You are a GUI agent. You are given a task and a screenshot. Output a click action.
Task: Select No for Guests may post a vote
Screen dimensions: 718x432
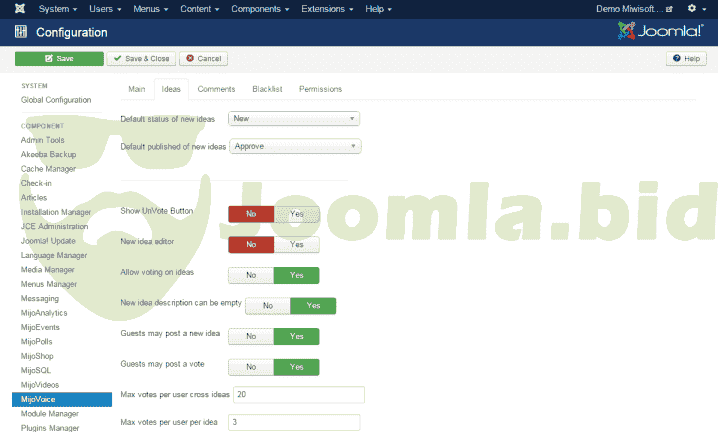click(x=251, y=367)
